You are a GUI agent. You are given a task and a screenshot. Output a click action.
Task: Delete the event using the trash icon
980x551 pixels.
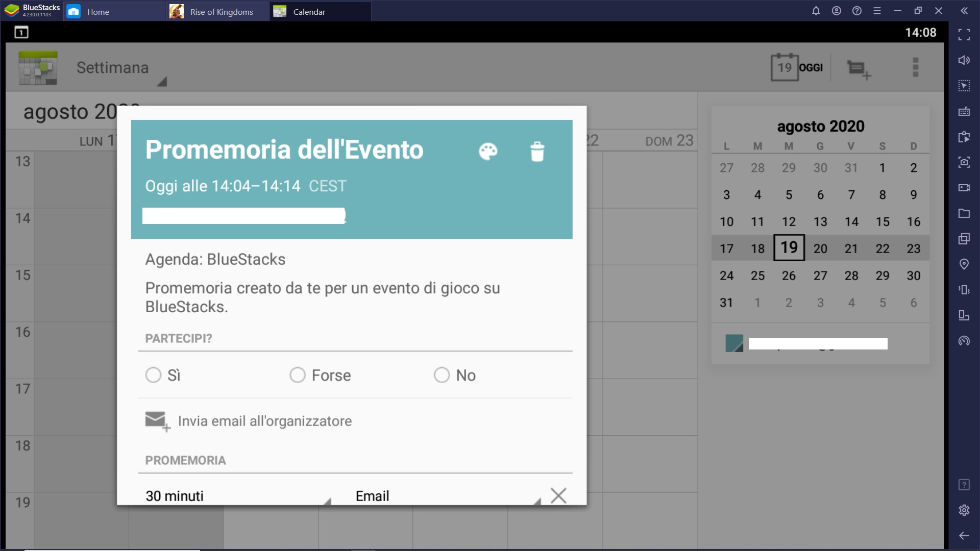point(537,152)
